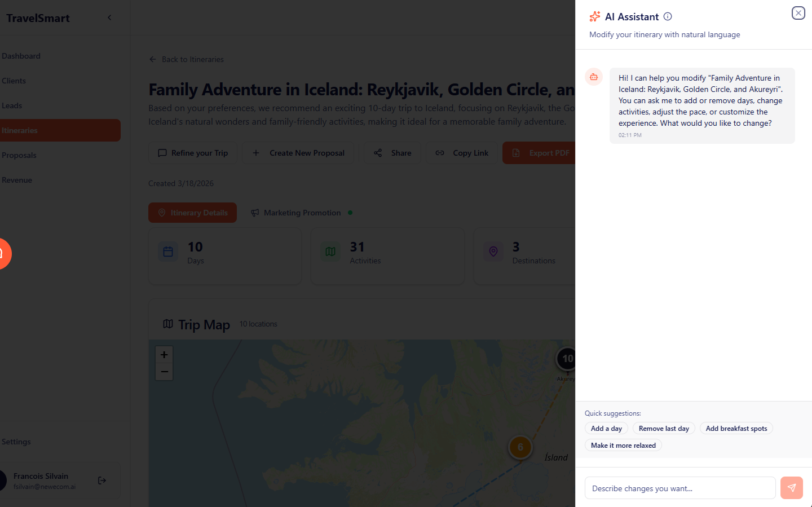
Task: Open Clients in the sidebar
Action: [14, 81]
